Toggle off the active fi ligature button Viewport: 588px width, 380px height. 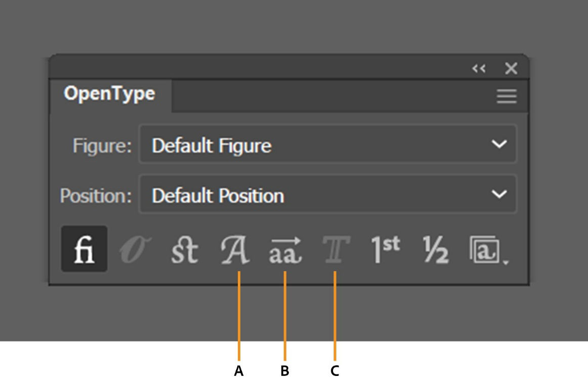83,248
